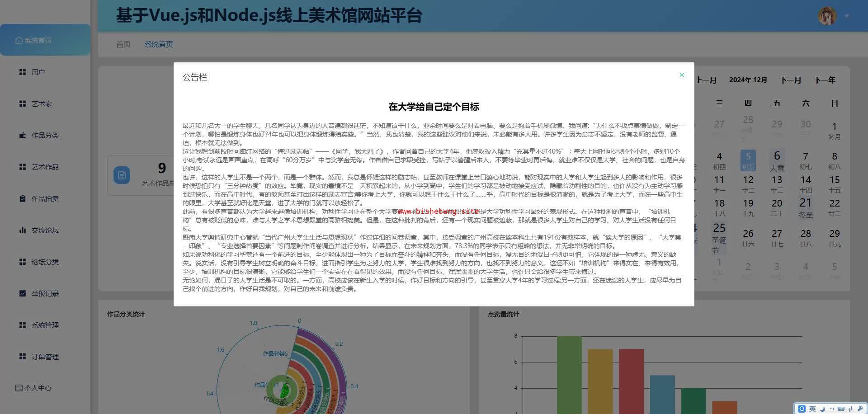Click the IME wrench settings icon
Screen dimensions: 868x414
click(x=860, y=409)
